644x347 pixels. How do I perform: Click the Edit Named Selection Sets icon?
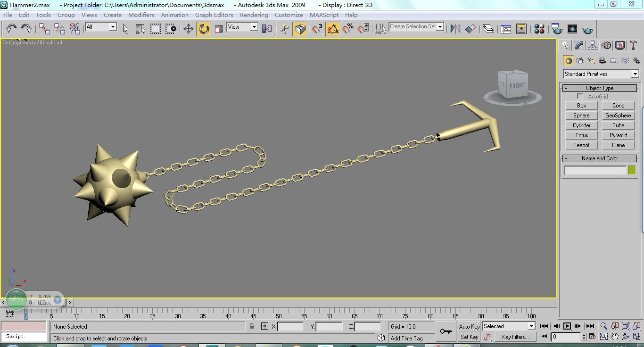click(x=380, y=29)
